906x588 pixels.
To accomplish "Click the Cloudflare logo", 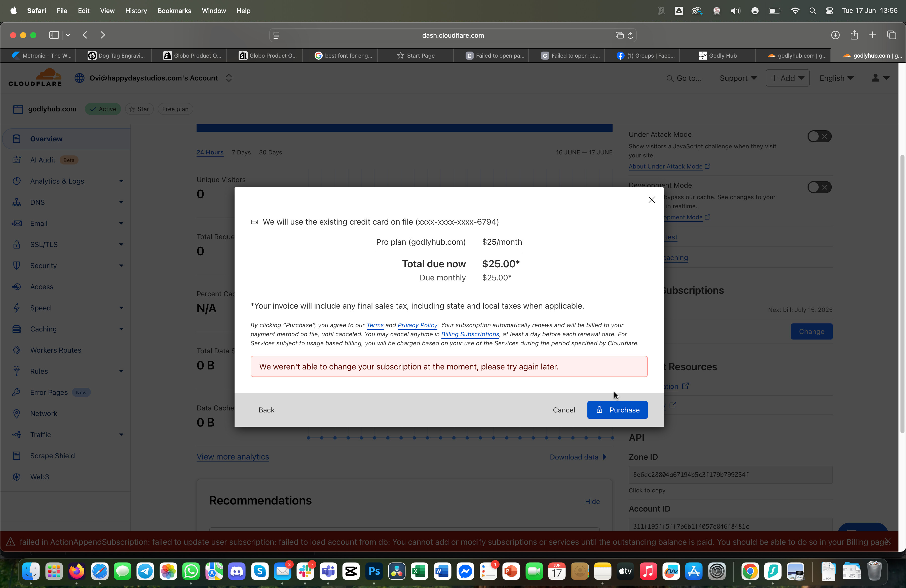I will click(35, 78).
